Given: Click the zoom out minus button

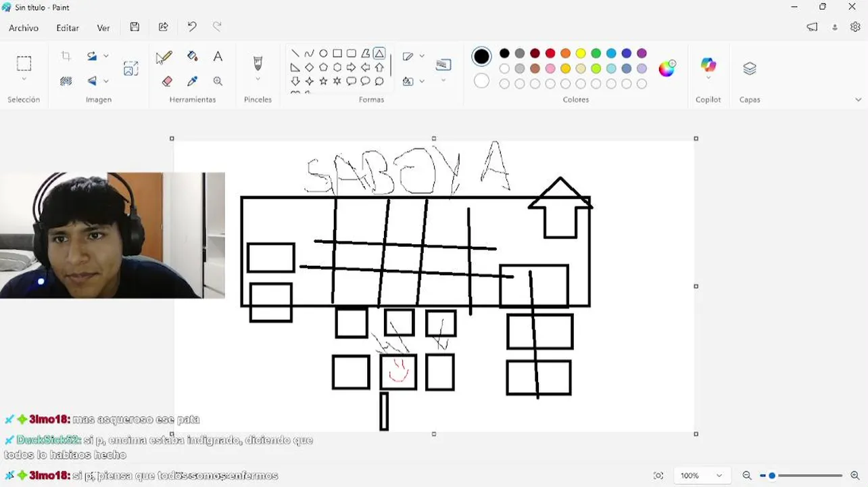Looking at the screenshot, I should pos(747,476).
